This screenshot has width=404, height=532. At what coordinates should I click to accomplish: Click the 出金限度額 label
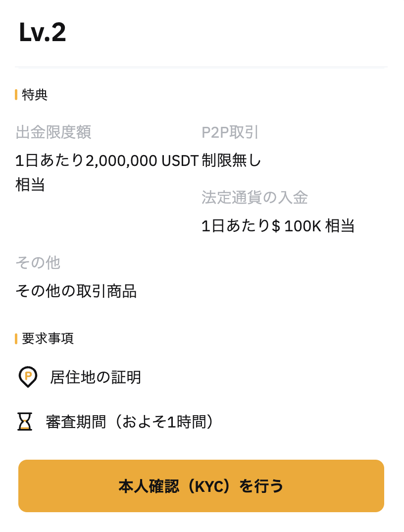click(x=53, y=132)
